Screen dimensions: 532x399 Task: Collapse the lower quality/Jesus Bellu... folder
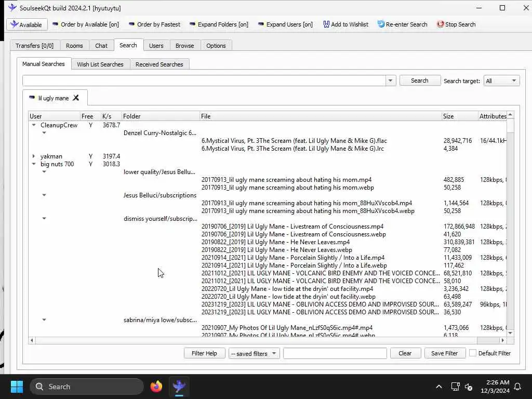point(44,171)
